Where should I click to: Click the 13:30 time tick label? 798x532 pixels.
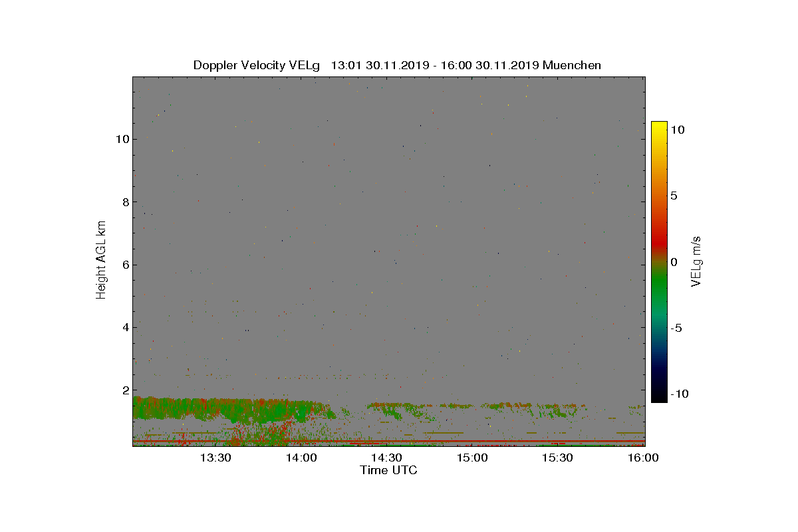point(215,458)
